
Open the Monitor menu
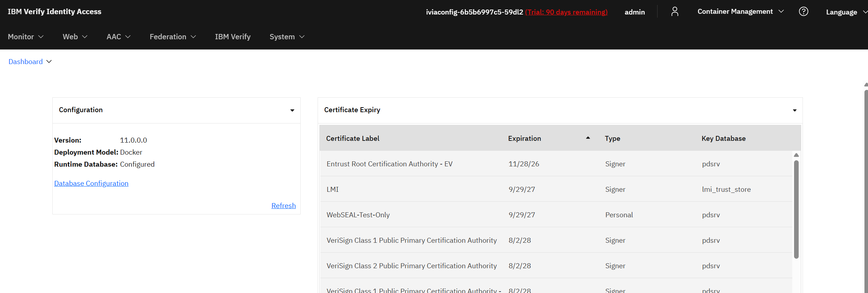25,37
